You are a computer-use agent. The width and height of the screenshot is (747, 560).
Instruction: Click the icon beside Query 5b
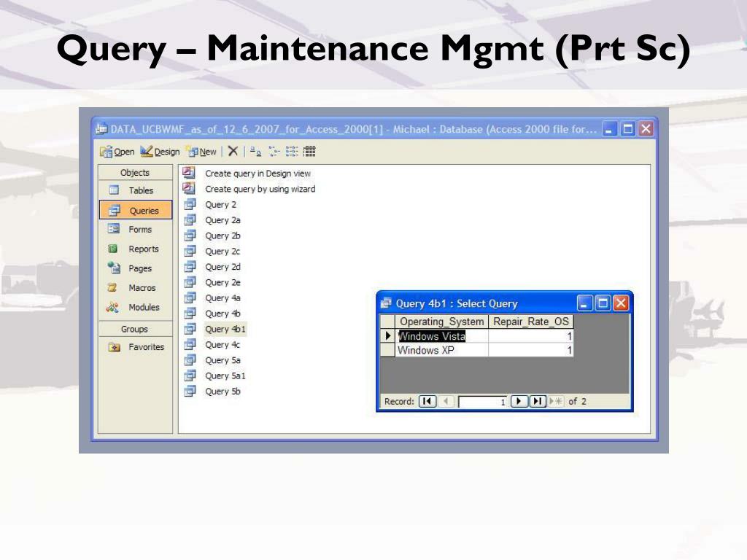(190, 391)
